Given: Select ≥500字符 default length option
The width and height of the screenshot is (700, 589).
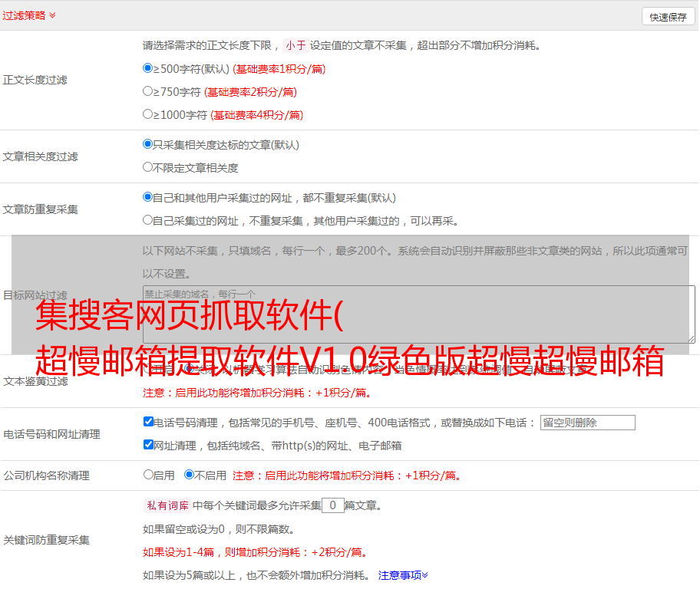Looking at the screenshot, I should click(x=148, y=68).
